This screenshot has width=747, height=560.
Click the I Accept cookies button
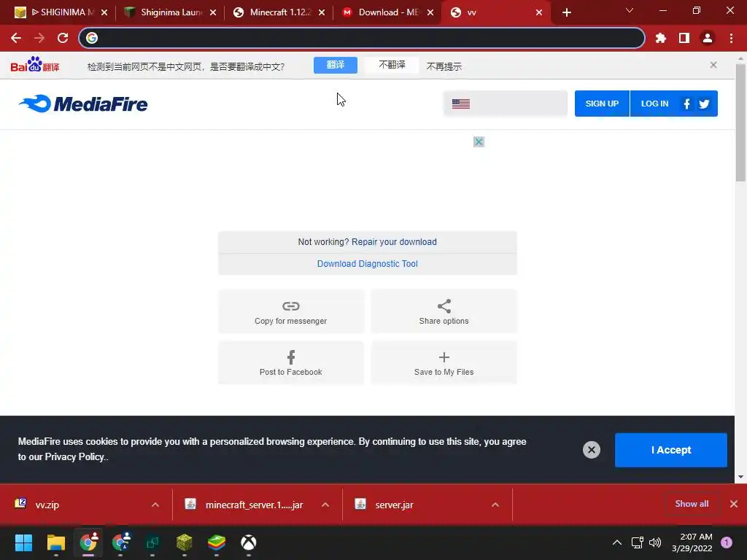tap(671, 450)
